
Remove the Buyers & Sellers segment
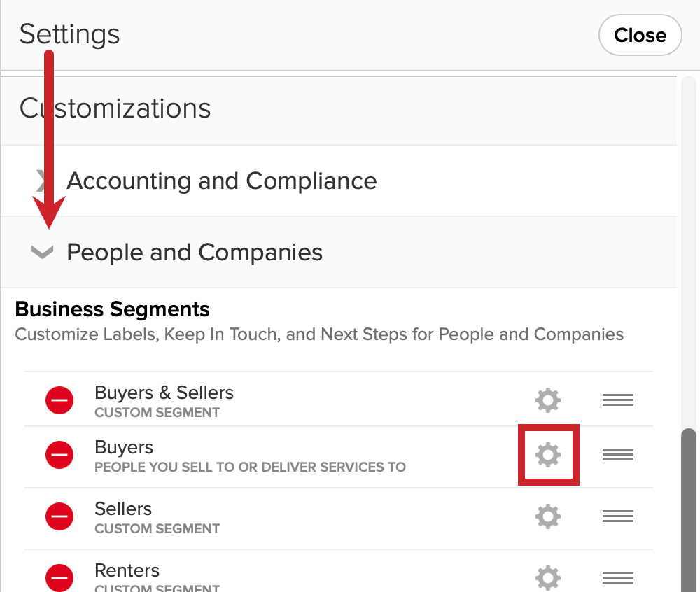tap(59, 400)
